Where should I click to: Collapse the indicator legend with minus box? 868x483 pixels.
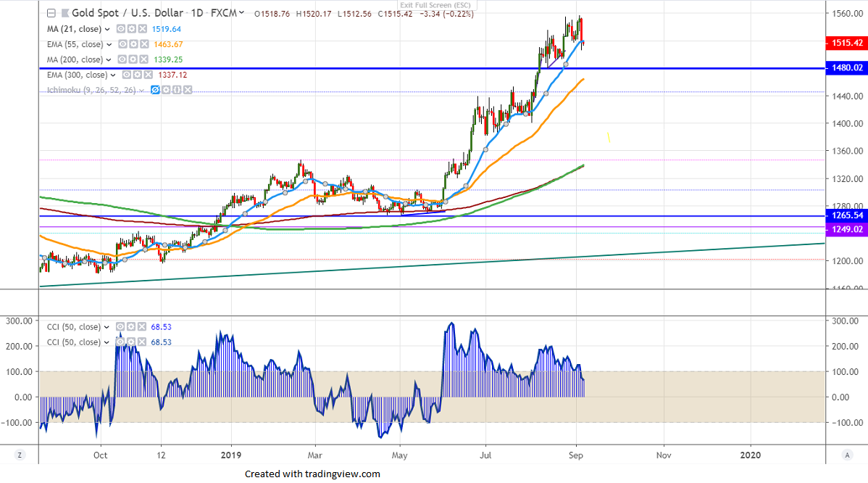[x=51, y=13]
